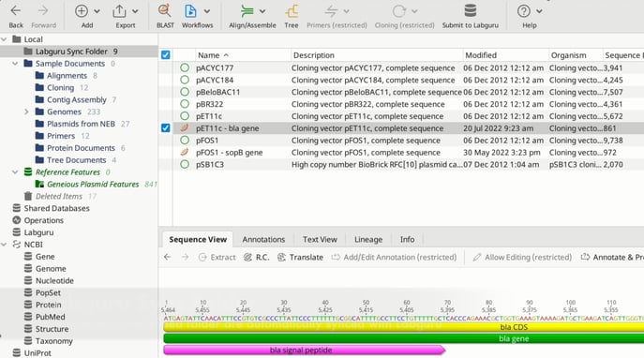The height and width of the screenshot is (358, 644).
Task: Uncheck the pET11c - bla gene row checkbox
Action: point(166,128)
